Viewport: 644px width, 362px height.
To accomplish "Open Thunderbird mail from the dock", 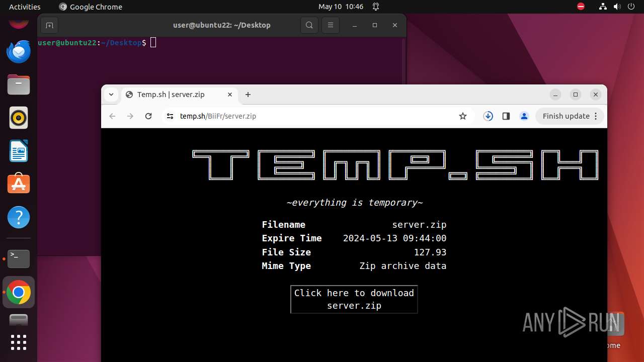I will (x=19, y=51).
